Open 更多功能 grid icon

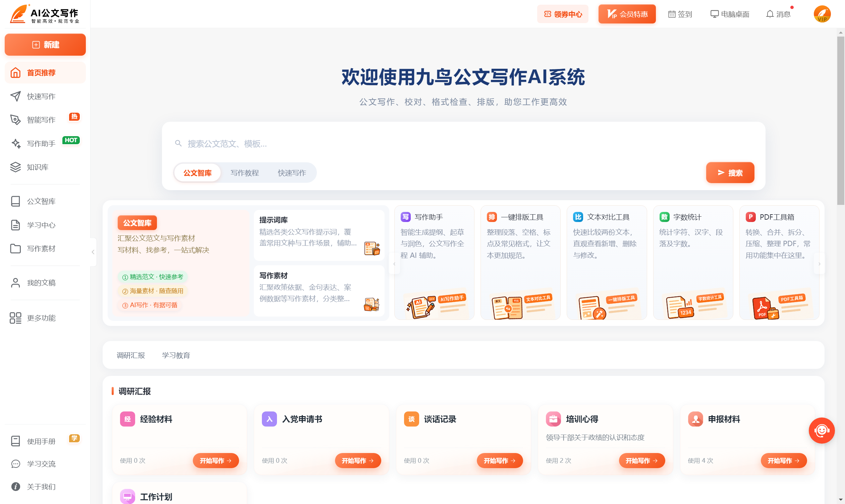(15, 318)
